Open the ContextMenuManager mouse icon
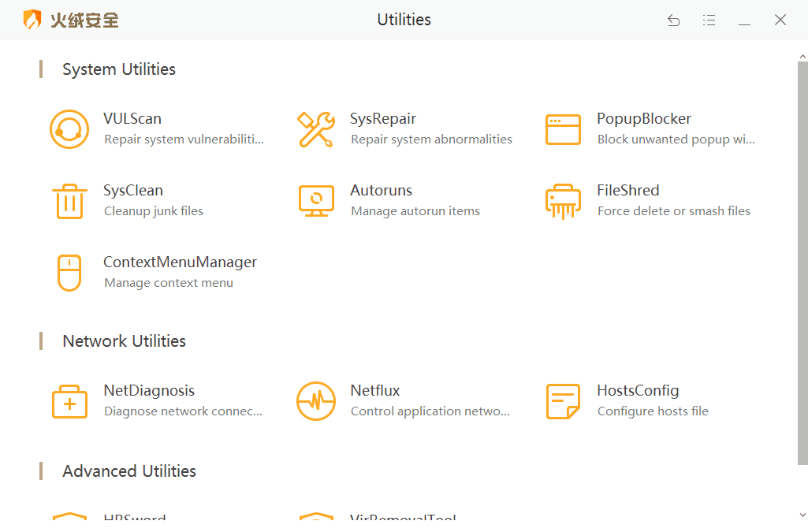808x532 pixels. click(69, 273)
